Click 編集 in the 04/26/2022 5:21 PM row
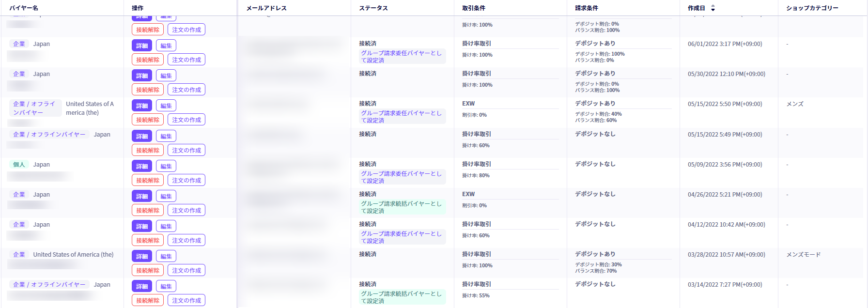 [166, 196]
